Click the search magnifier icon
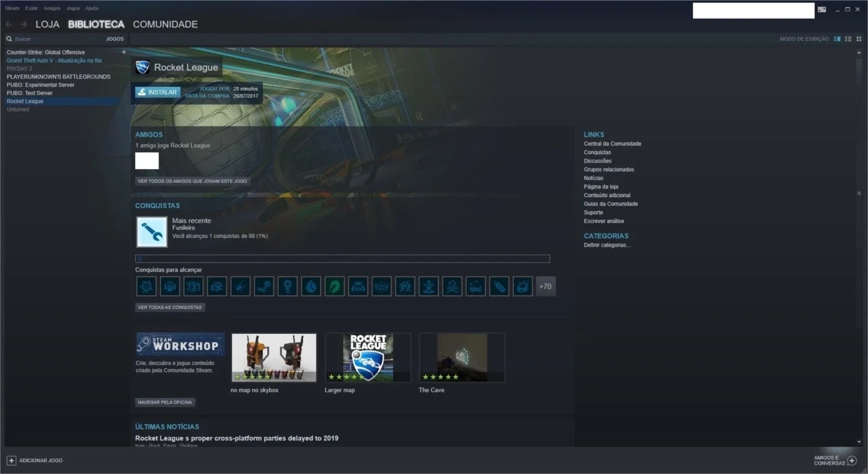Screen dimensions: 868x474 click(9, 39)
